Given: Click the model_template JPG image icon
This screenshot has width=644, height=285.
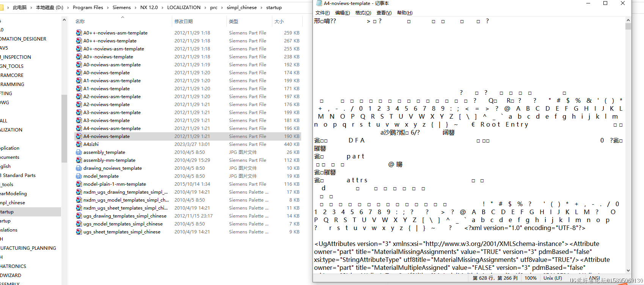Looking at the screenshot, I should pos(79,176).
